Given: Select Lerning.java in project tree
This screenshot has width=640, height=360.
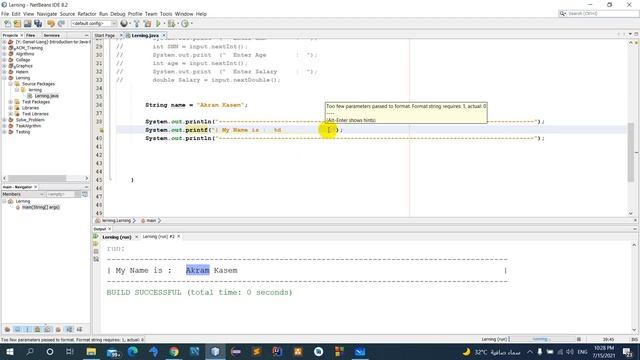Looking at the screenshot, I should 46,96.
